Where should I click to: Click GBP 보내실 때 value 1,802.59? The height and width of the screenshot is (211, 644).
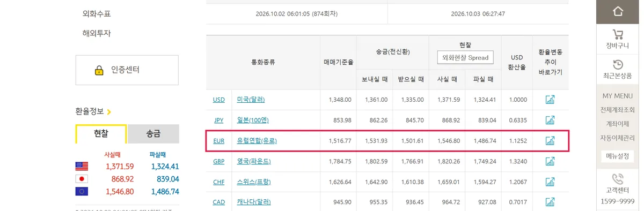pyautogui.click(x=376, y=161)
